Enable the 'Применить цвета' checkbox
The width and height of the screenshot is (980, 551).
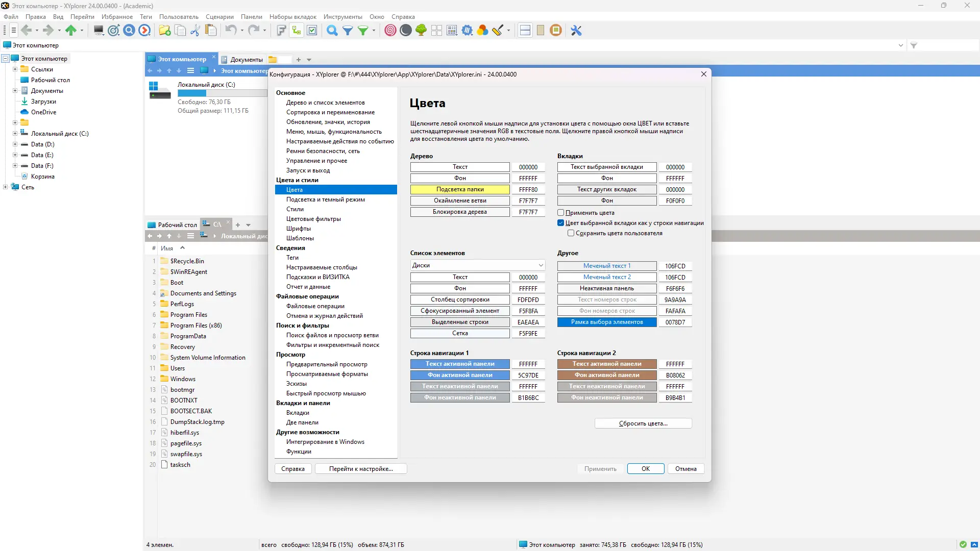pos(561,213)
